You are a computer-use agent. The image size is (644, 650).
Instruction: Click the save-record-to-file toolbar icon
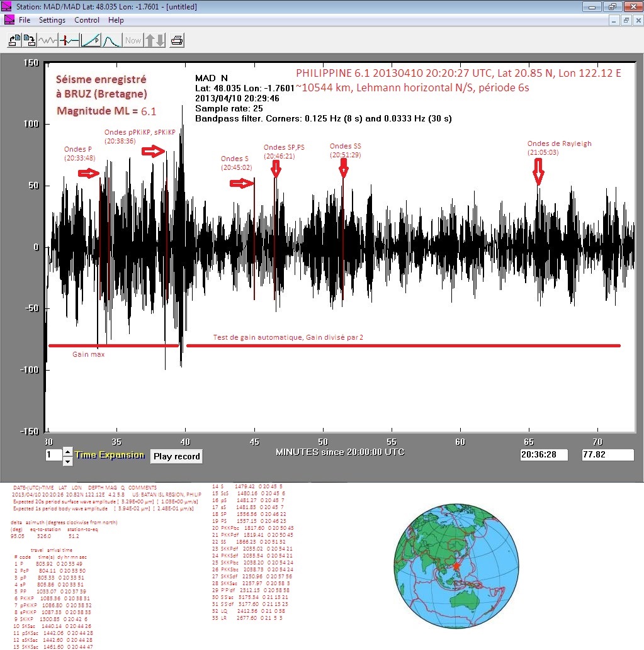pyautogui.click(x=30, y=41)
